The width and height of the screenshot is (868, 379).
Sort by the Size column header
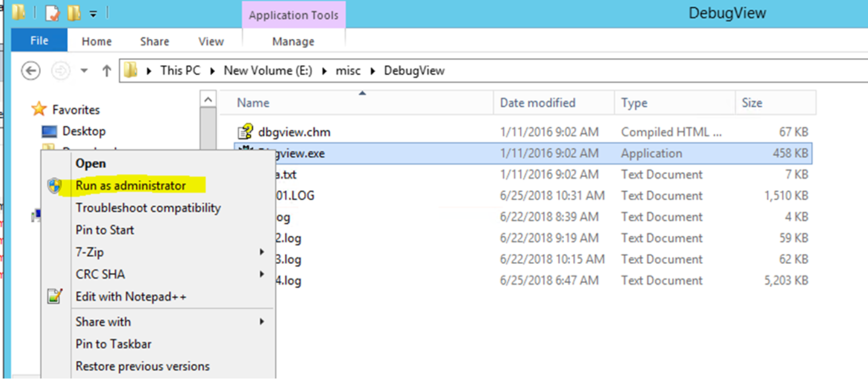(x=776, y=102)
